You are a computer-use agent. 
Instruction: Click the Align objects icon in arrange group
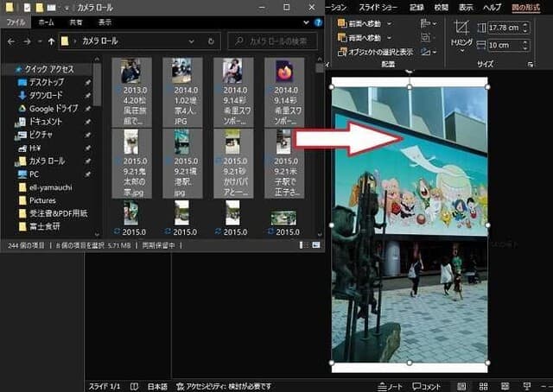click(426, 23)
